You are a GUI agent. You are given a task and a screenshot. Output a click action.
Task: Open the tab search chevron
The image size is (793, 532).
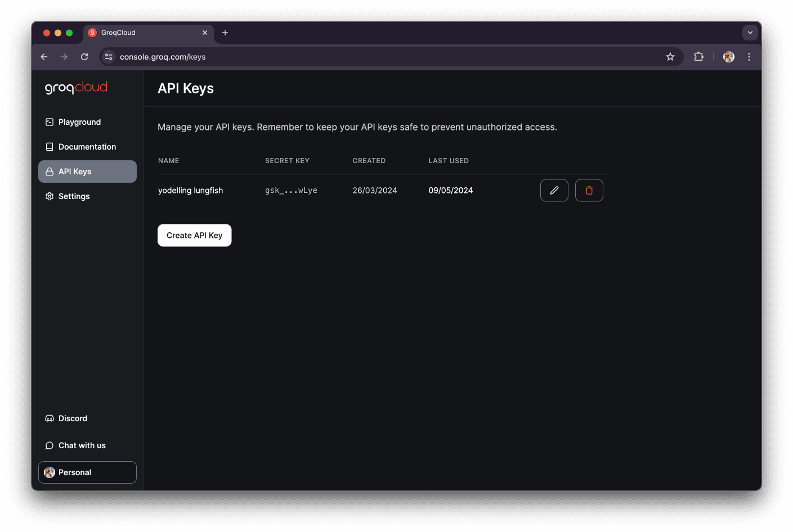(750, 32)
